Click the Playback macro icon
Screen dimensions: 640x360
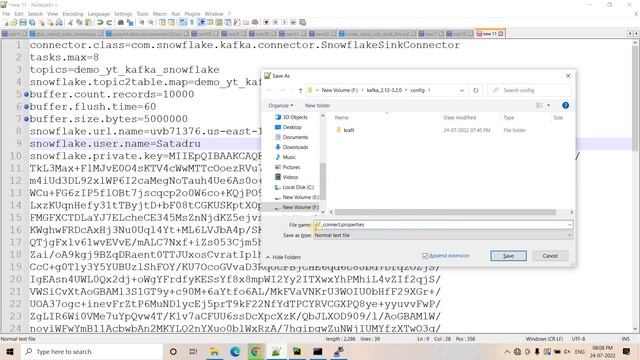(284, 22)
